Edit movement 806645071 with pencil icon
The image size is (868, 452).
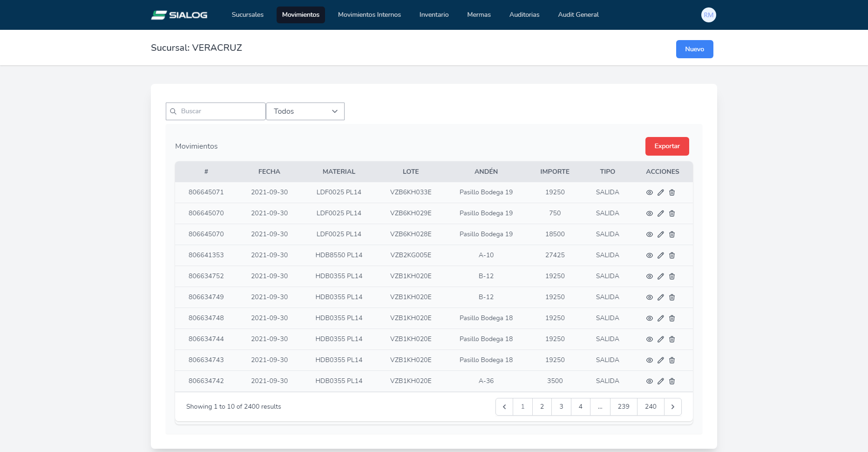click(661, 192)
